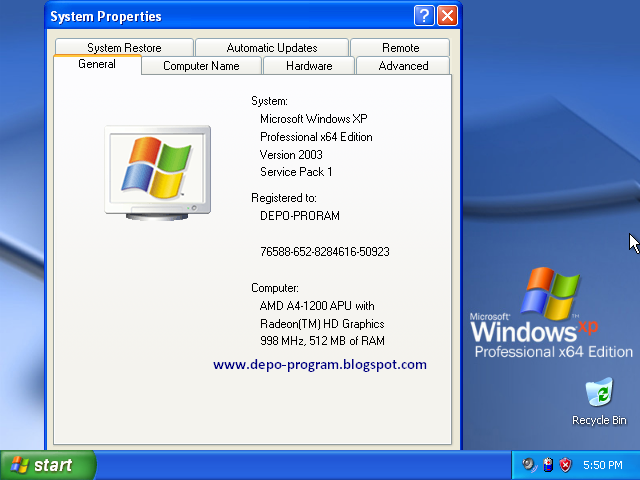Click the 'Microsoft Windows XP' text line
640x480 pixels.
pos(313,119)
